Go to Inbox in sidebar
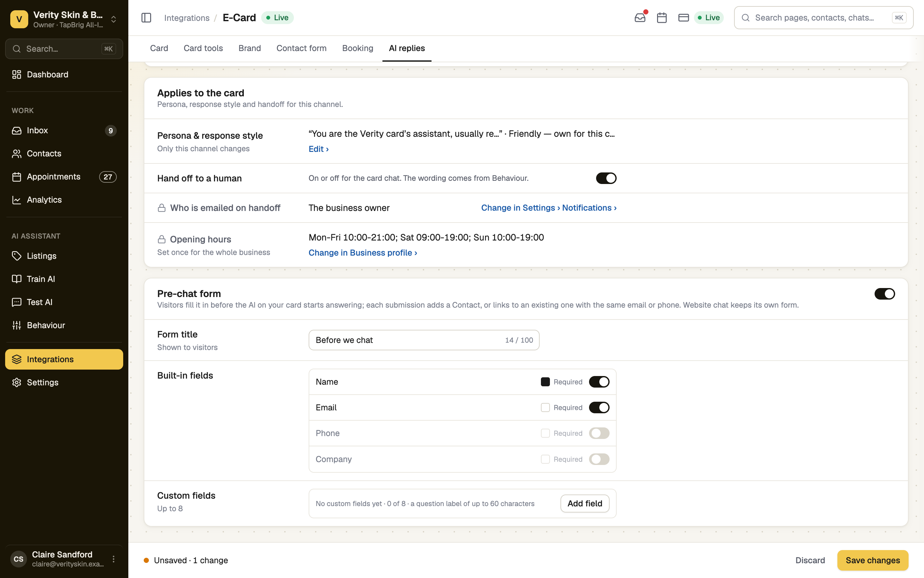 (64, 130)
